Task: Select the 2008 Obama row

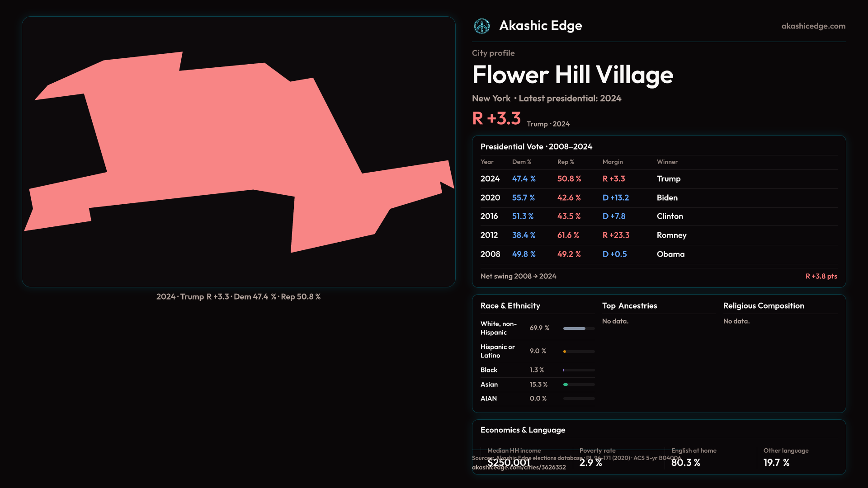Action: pos(658,254)
